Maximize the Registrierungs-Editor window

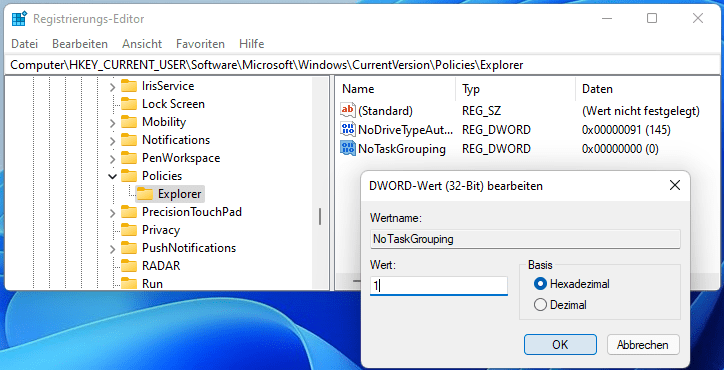[652, 18]
